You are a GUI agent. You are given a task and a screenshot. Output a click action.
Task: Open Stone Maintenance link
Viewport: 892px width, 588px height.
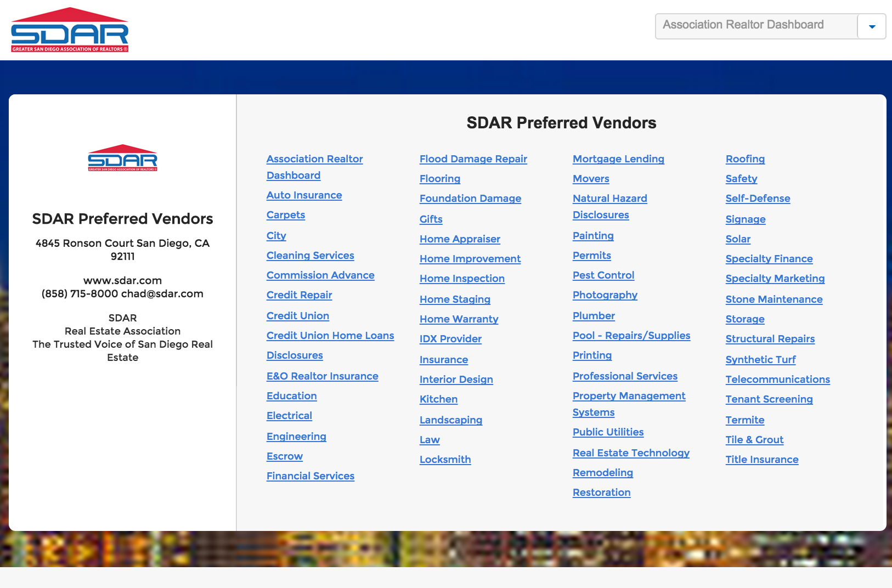[774, 299]
